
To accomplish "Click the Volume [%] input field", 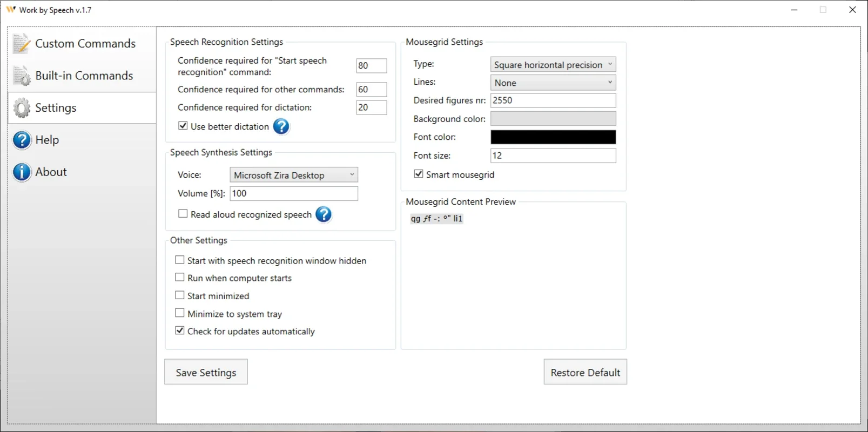I will [294, 193].
